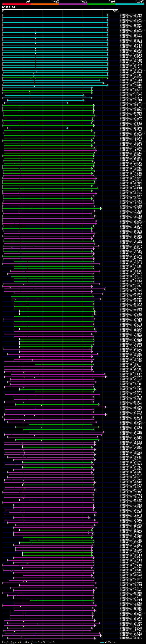Click the UniRef100_P46881 entry
Image resolution: width=146 pixels, height=644 pixels.
pos(131,148)
